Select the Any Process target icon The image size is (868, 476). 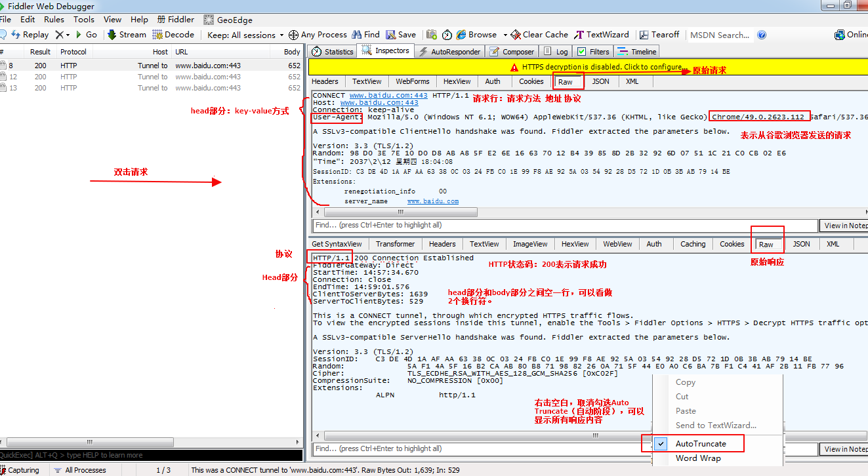[x=293, y=35]
